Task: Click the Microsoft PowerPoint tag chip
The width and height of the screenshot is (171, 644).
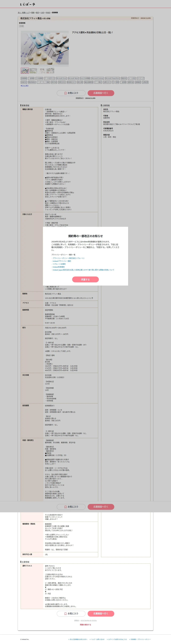Action: click(112, 78)
